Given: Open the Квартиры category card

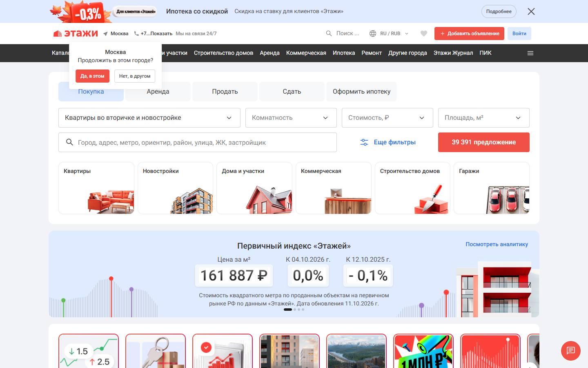Looking at the screenshot, I should tap(96, 188).
